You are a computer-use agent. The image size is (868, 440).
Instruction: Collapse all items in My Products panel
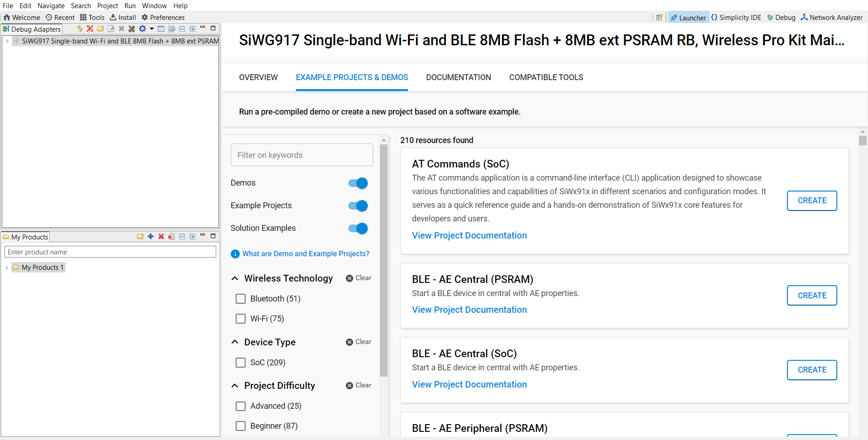pyautogui.click(x=182, y=236)
